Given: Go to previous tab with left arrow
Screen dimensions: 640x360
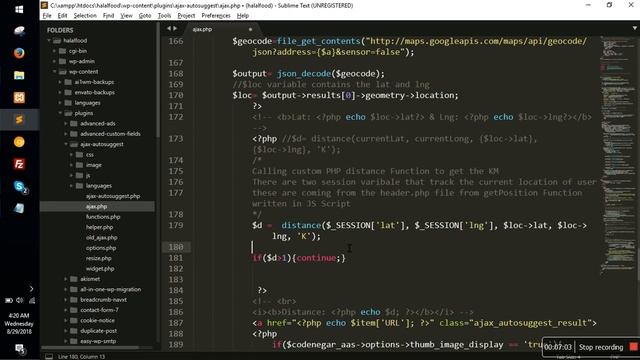Looking at the screenshot, I should [x=169, y=29].
